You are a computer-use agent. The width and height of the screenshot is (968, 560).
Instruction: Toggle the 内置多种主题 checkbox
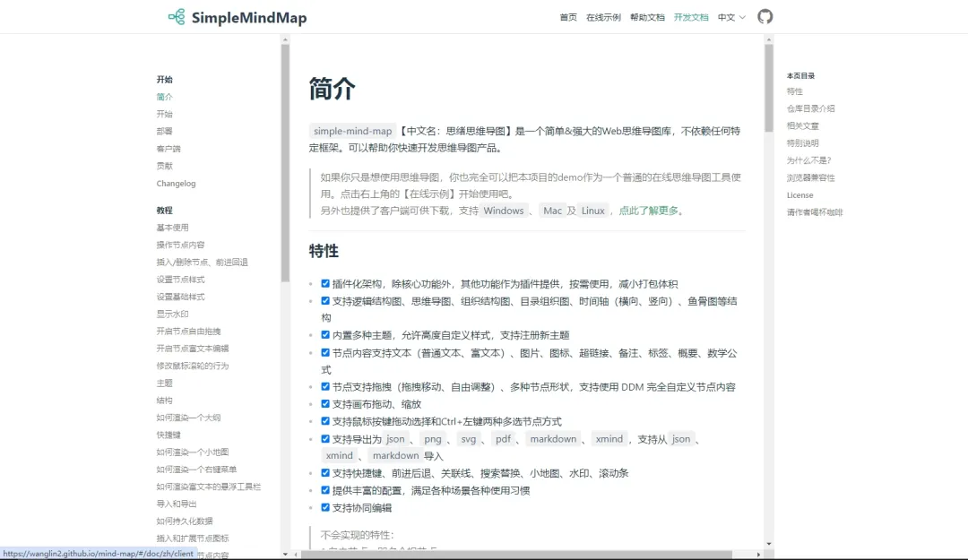click(x=325, y=334)
